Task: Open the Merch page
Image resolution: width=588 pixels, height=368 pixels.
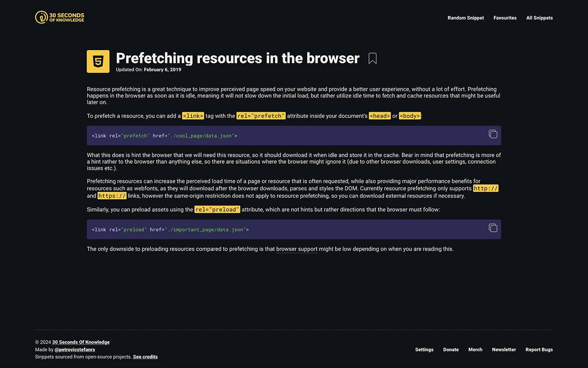Action: click(475, 350)
